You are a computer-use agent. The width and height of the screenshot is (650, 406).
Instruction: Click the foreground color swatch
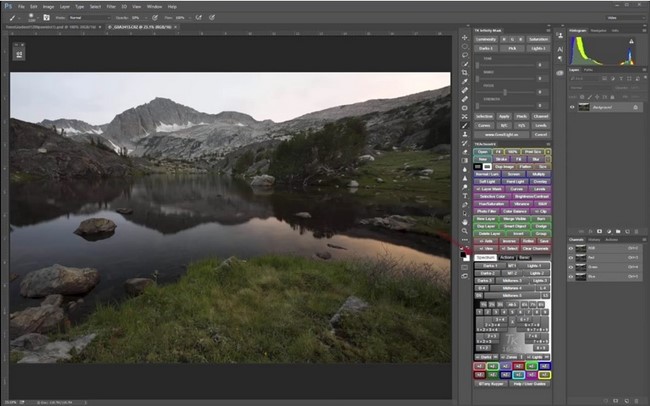pyautogui.click(x=463, y=256)
